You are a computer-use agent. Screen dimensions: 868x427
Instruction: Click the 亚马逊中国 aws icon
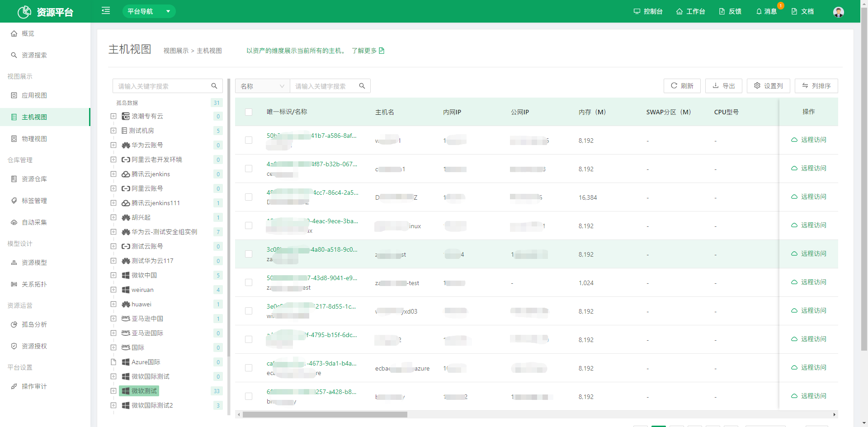pos(126,319)
